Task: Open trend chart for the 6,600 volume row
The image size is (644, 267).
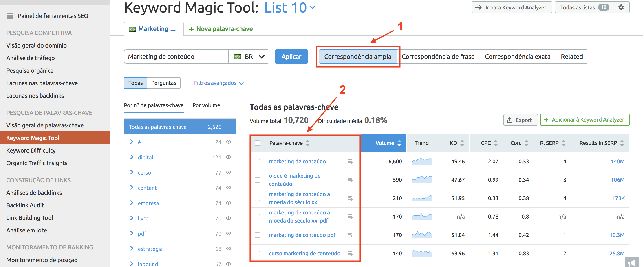Action: pyautogui.click(x=422, y=161)
